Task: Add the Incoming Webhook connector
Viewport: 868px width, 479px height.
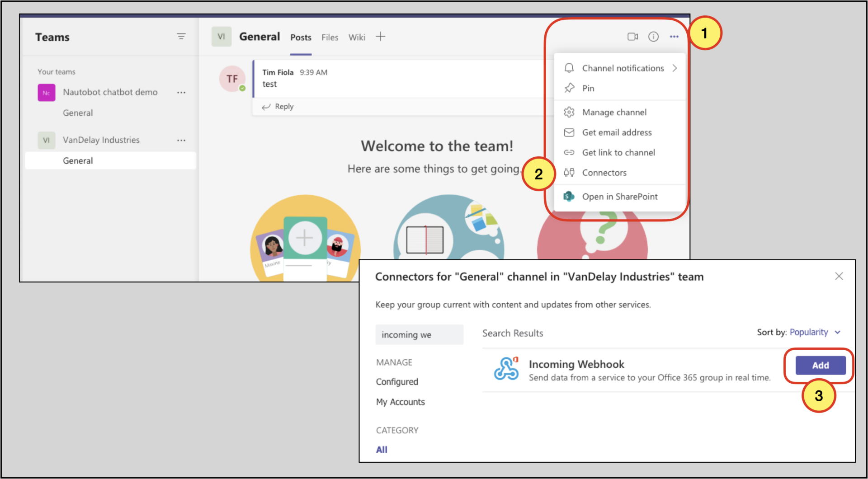Action: (820, 365)
